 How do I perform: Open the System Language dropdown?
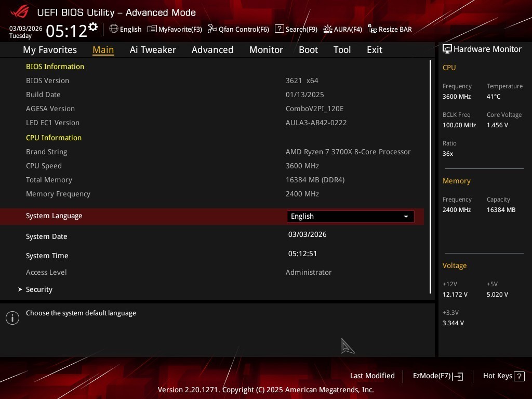[351, 217]
